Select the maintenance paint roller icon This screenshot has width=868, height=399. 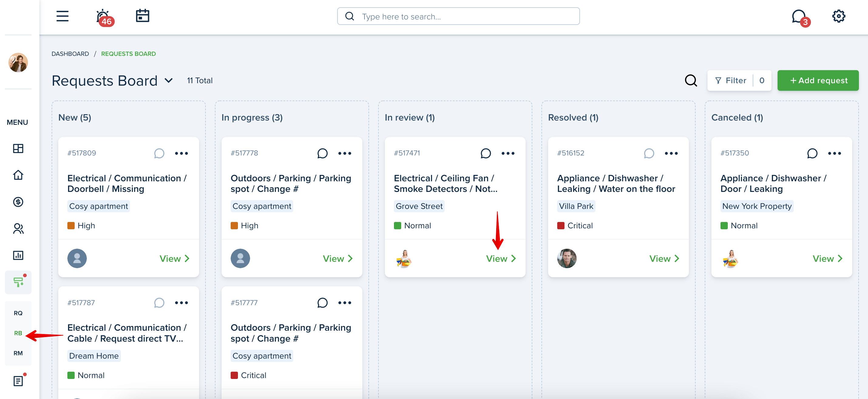click(19, 282)
